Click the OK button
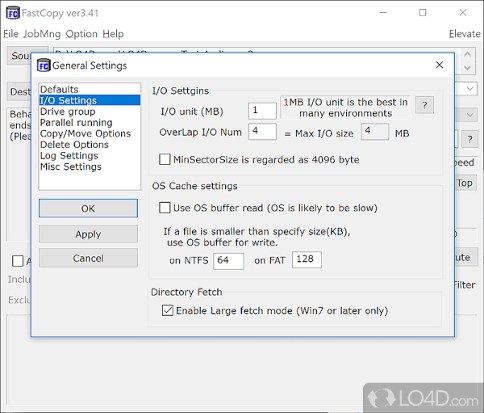This screenshot has width=484, height=413. click(x=88, y=208)
